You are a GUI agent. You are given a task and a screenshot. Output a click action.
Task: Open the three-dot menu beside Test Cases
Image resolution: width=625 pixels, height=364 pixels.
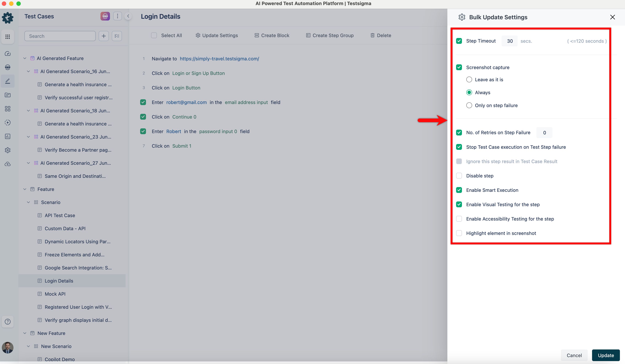click(117, 16)
